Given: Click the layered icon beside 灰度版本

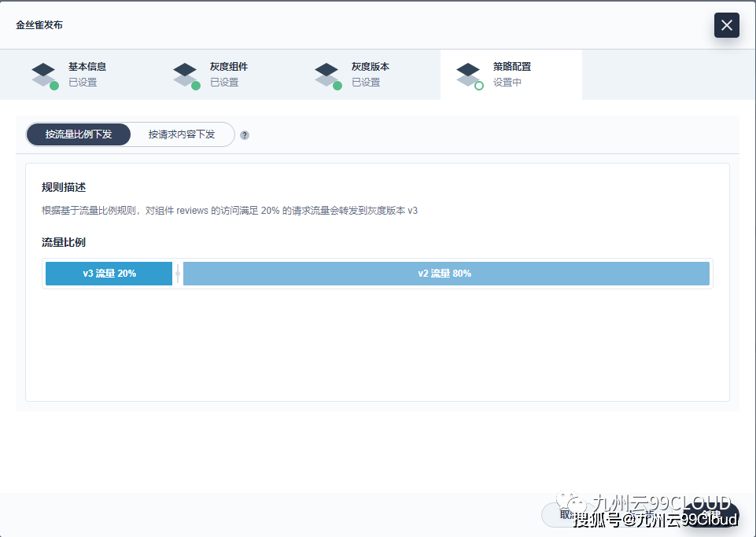Looking at the screenshot, I should [x=328, y=75].
